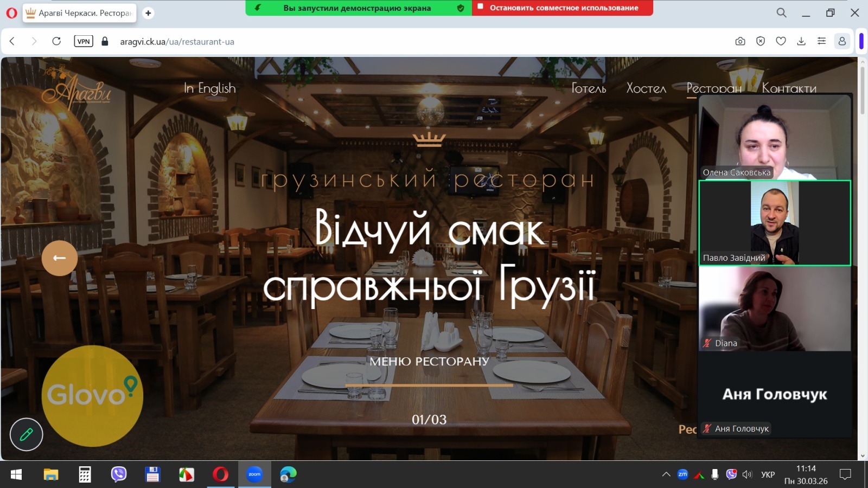Stop screen sharing with red button

[563, 8]
